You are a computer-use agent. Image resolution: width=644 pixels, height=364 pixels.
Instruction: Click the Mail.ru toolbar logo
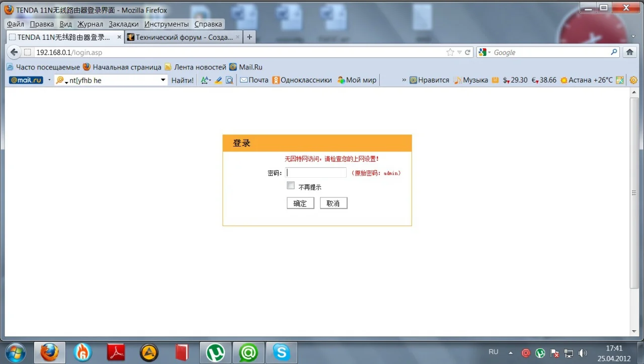[x=26, y=80]
